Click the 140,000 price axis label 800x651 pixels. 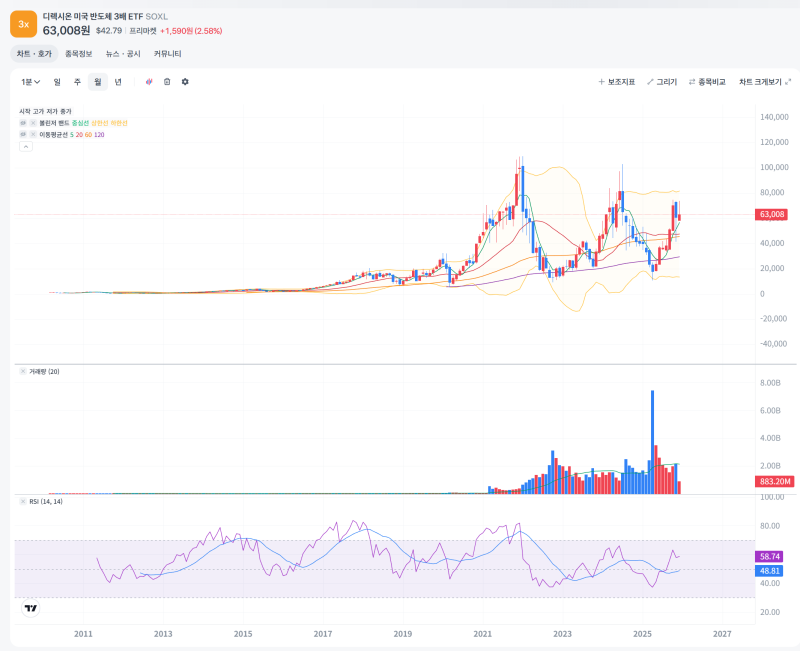[774, 117]
